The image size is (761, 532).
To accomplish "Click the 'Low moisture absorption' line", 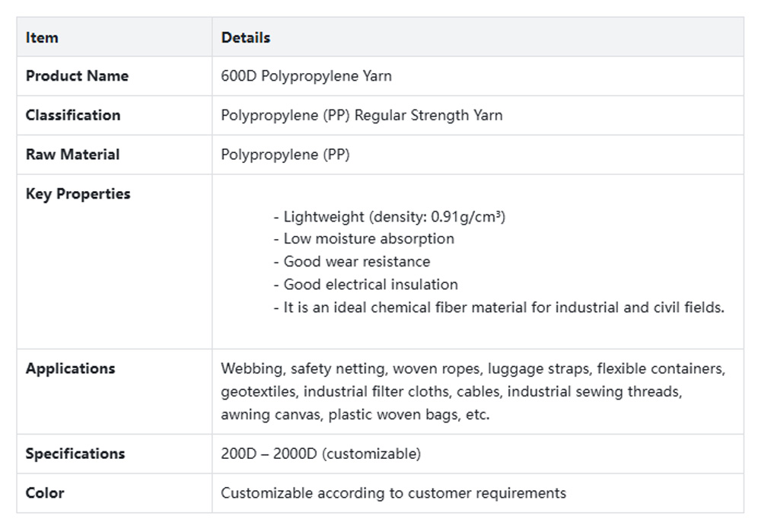I will [x=364, y=239].
